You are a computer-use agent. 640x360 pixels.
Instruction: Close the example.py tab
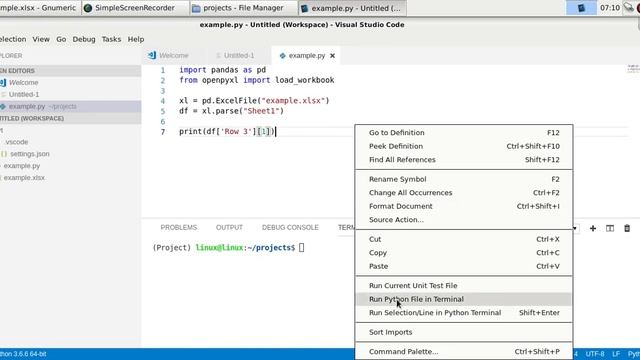332,56
